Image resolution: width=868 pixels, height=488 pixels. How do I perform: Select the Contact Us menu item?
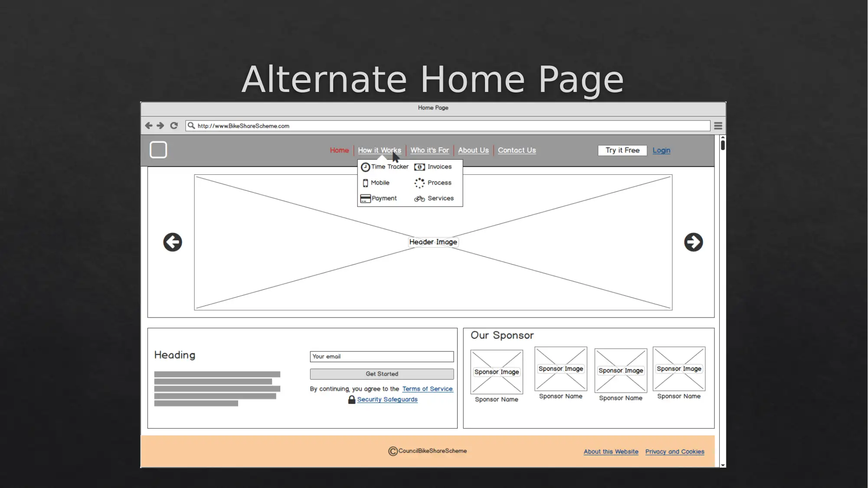tap(517, 150)
